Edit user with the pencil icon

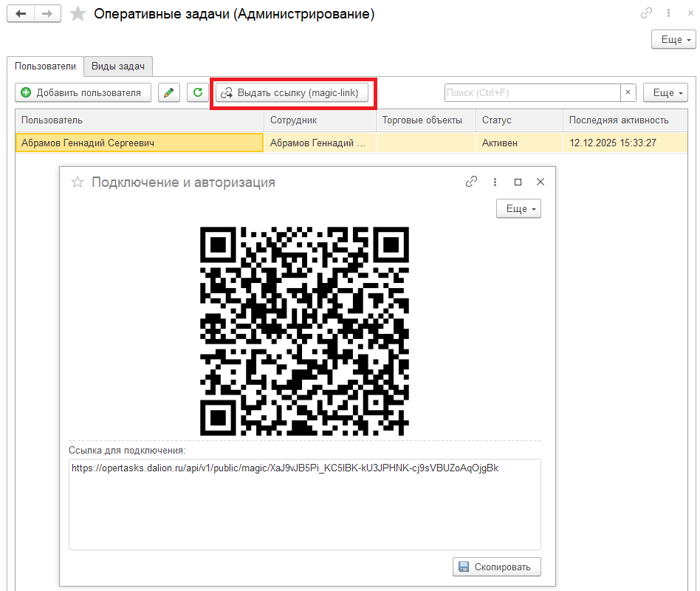click(169, 92)
